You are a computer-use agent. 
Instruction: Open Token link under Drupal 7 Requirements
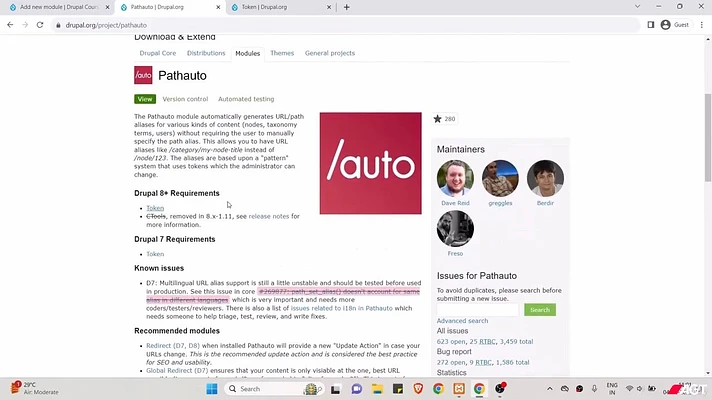155,254
